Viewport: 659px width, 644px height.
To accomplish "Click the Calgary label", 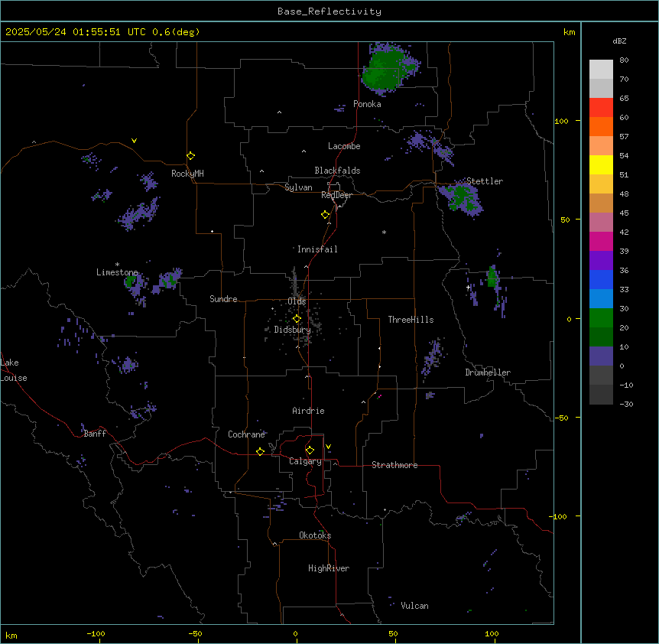I will (x=305, y=461).
